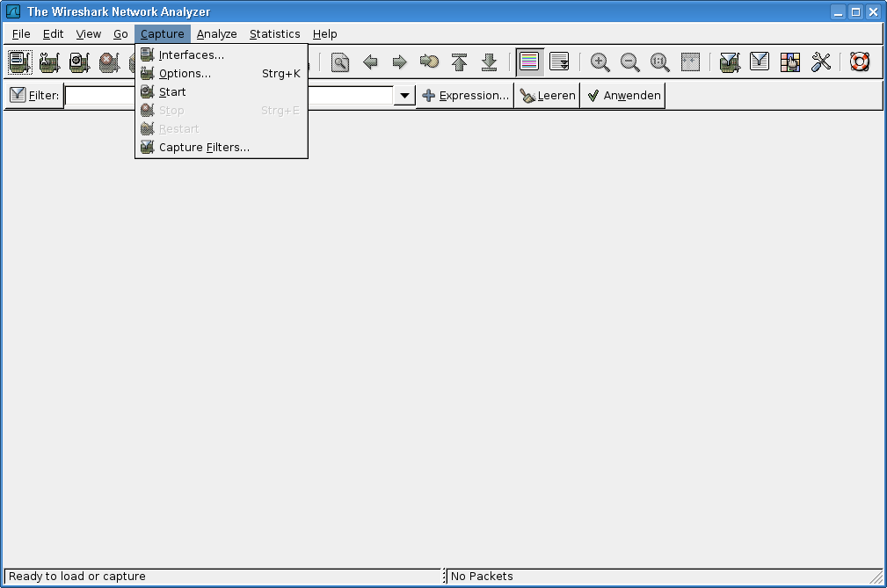
Task: Open Help via the lifebuoy toolbar icon
Action: click(x=859, y=62)
